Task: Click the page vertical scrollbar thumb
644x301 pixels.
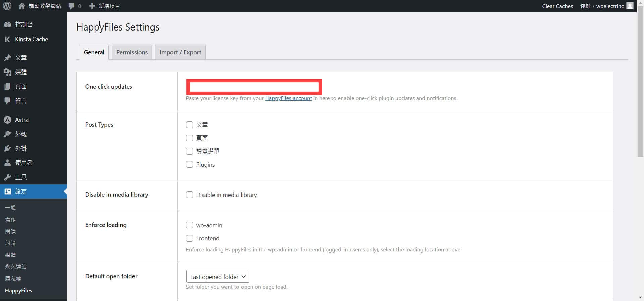Action: (x=640, y=81)
